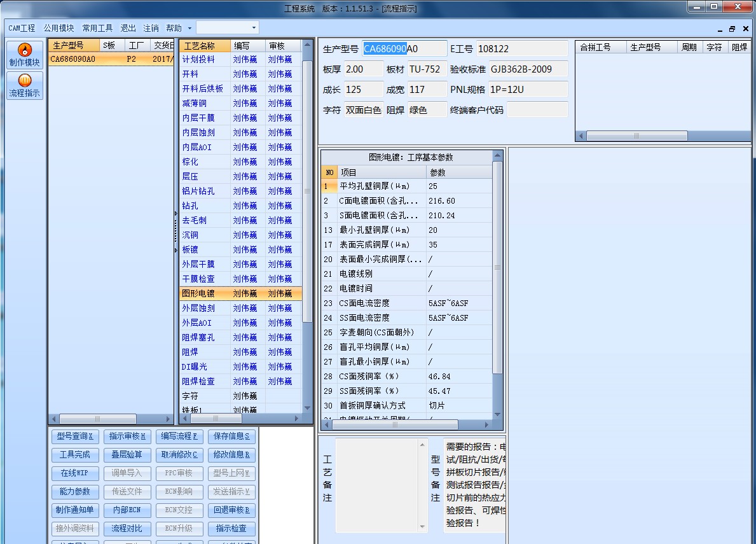
Task: Click right arrow of the model list scrollbar
Action: pyautogui.click(x=168, y=419)
